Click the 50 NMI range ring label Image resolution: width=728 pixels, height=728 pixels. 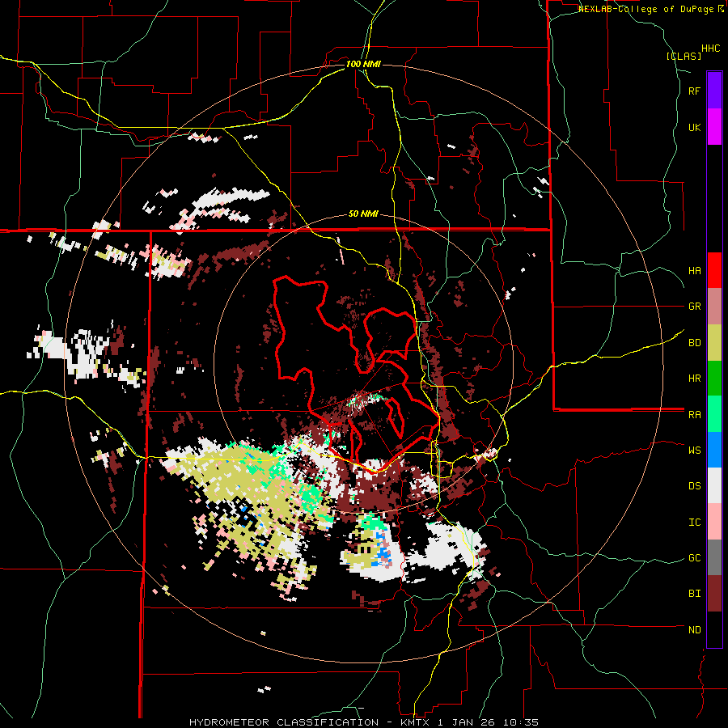pos(363,214)
